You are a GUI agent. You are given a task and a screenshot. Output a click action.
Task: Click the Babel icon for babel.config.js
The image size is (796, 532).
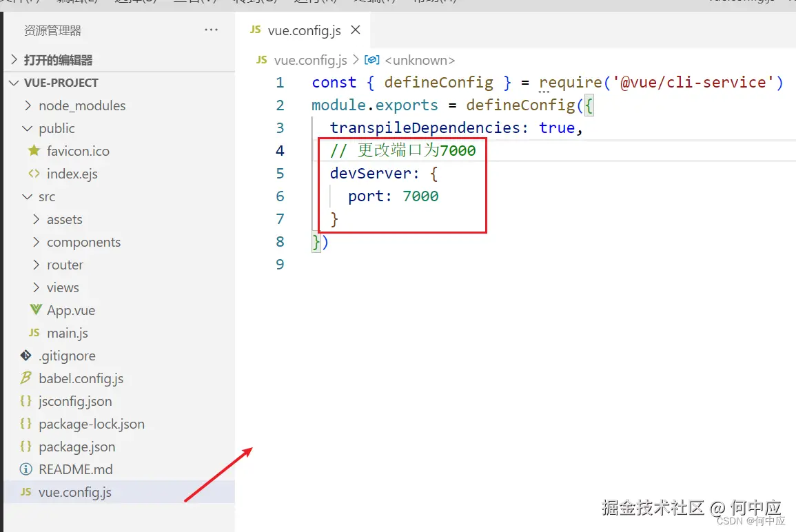point(26,378)
